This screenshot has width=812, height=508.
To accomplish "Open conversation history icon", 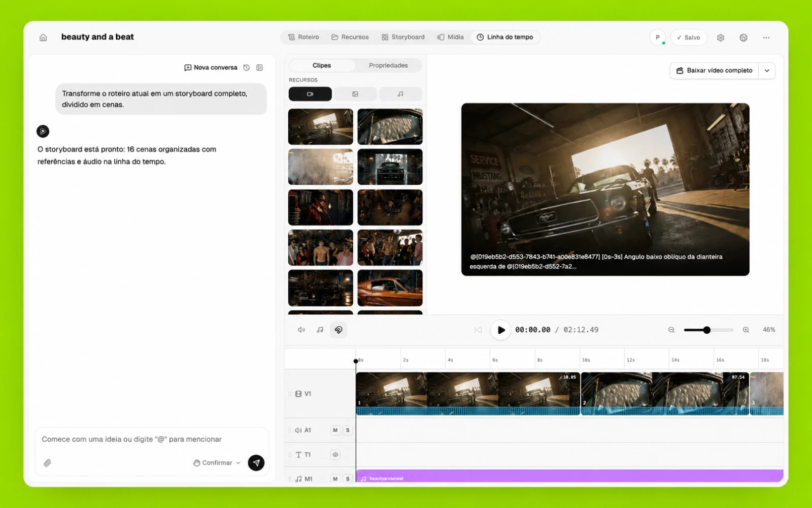I will coord(247,68).
